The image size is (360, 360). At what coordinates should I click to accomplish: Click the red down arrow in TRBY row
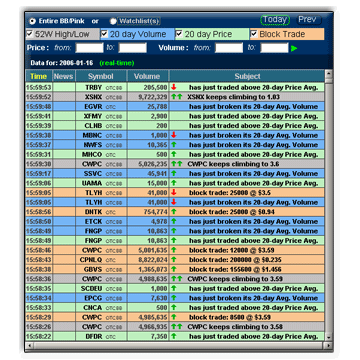tap(173, 87)
